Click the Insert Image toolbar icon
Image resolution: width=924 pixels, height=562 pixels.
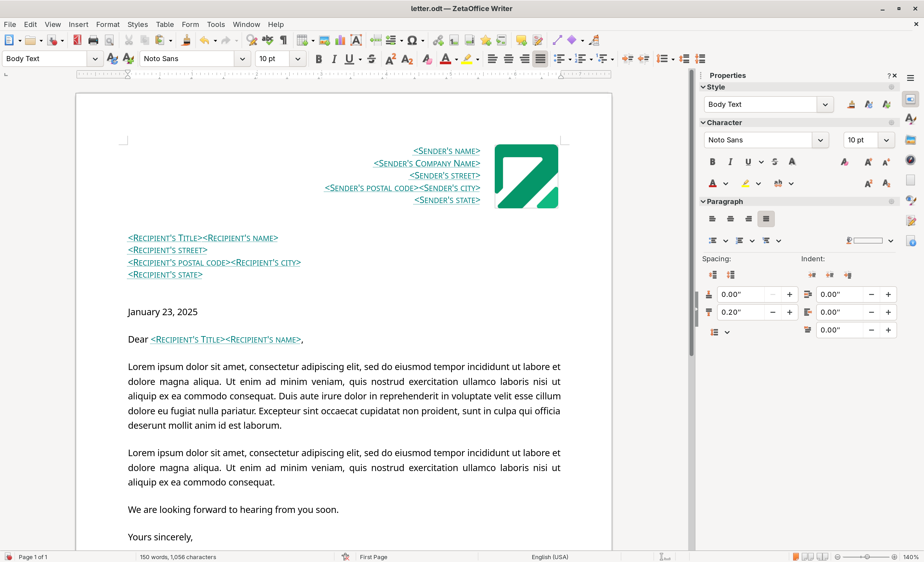(x=324, y=40)
